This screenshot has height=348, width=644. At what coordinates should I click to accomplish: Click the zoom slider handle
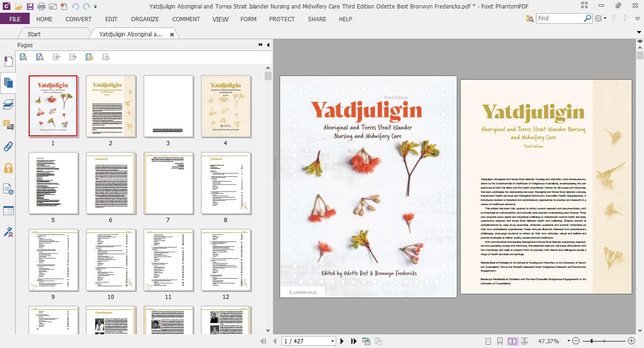[591, 341]
